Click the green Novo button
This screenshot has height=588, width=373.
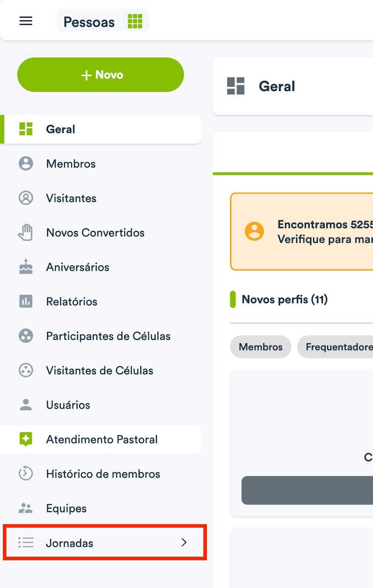click(100, 75)
